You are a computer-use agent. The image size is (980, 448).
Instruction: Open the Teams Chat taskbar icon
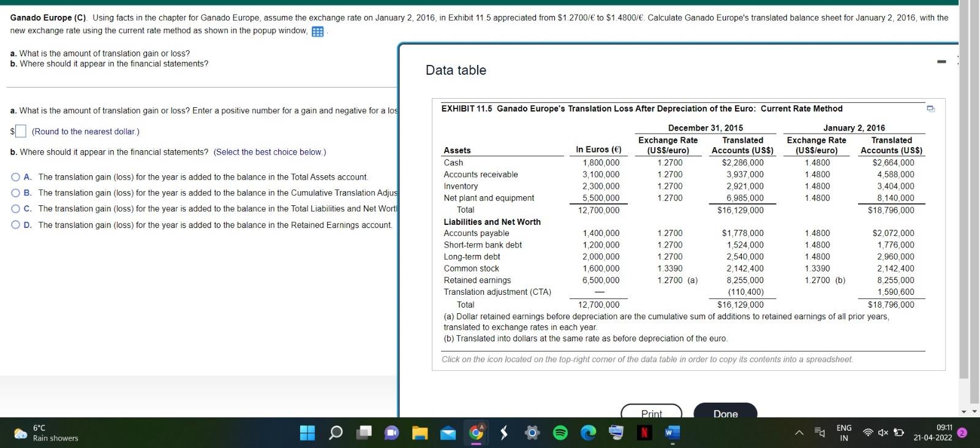point(392,433)
